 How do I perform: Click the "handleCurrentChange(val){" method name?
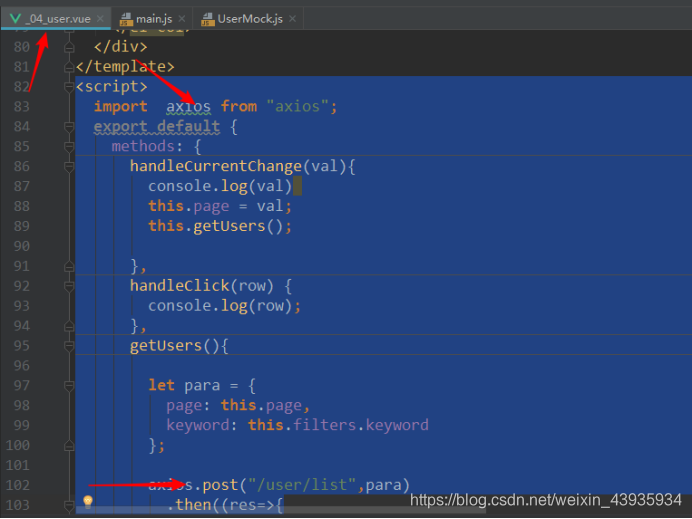(x=243, y=166)
